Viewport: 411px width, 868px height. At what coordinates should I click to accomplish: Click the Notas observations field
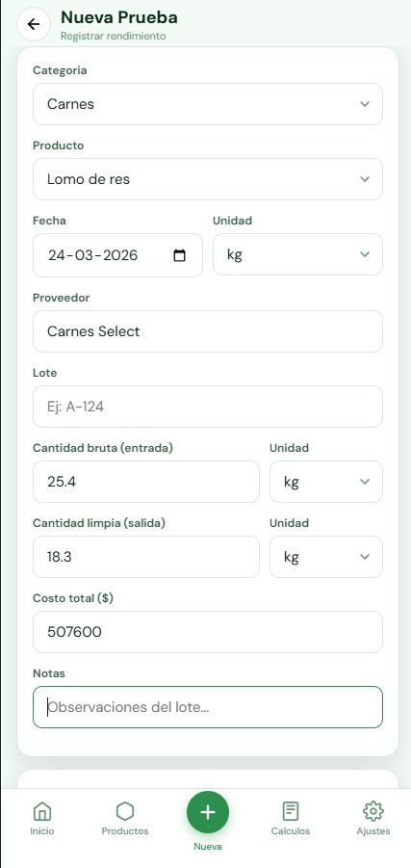(x=208, y=707)
